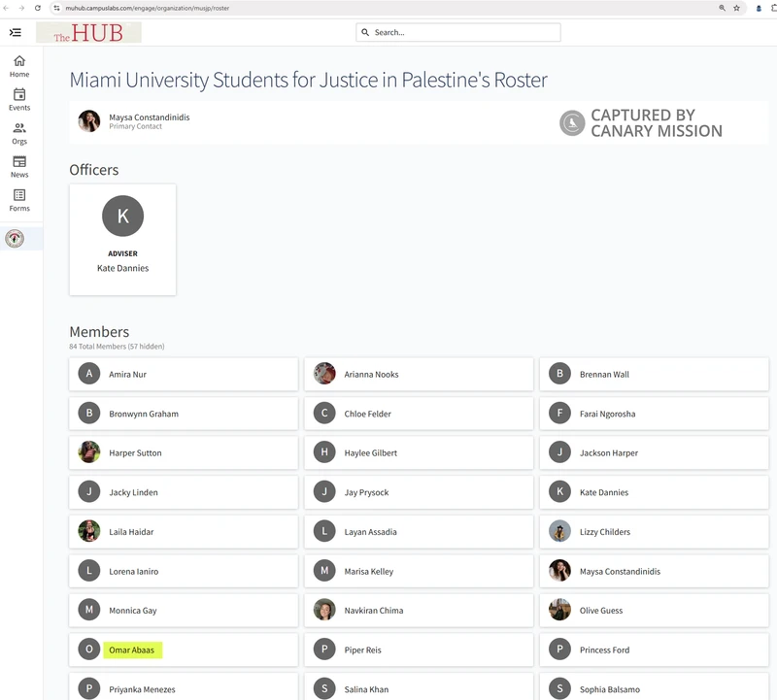Open Amira Nur member card
The width and height of the screenshot is (777, 700).
pos(184,374)
